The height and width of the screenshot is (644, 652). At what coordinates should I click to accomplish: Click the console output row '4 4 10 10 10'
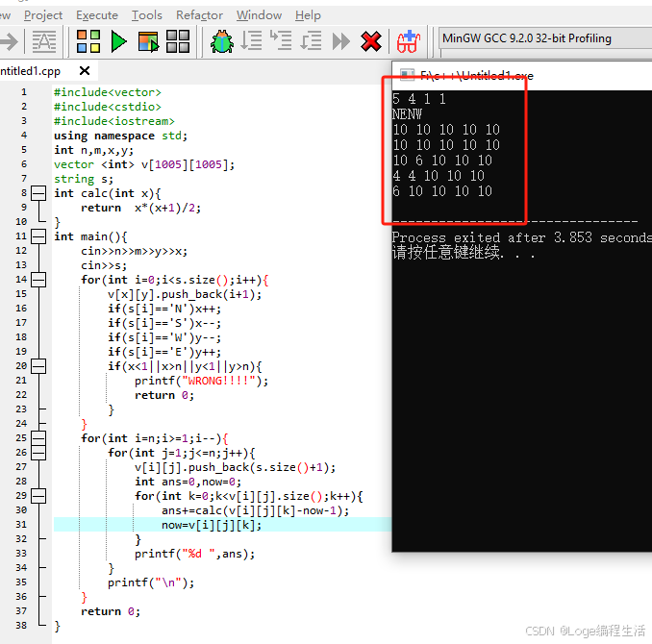coord(439,176)
